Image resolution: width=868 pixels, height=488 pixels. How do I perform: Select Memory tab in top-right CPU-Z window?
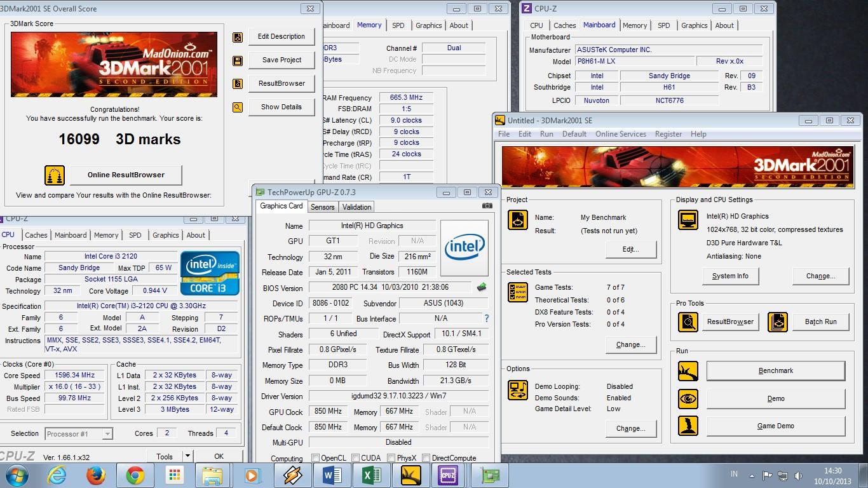(635, 25)
